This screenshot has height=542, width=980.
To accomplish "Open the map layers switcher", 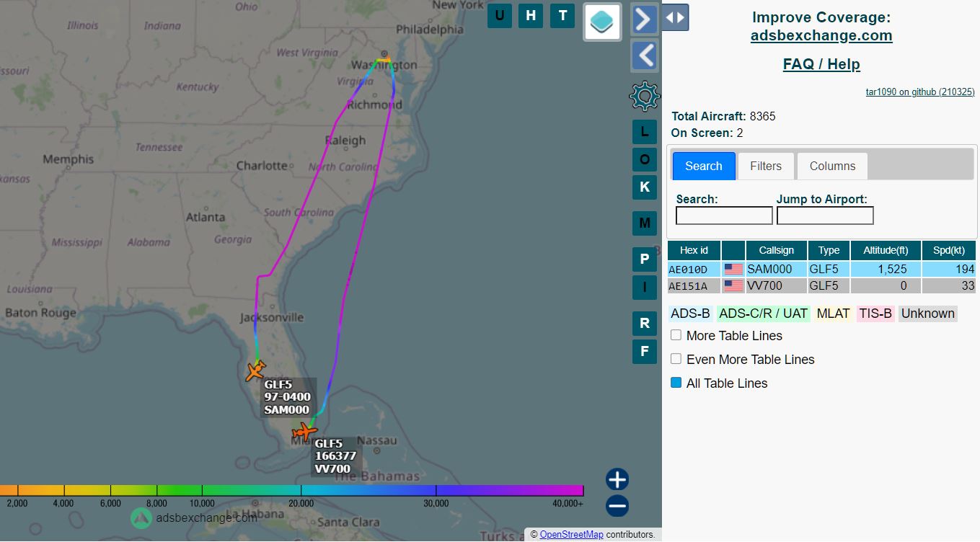I will [603, 22].
